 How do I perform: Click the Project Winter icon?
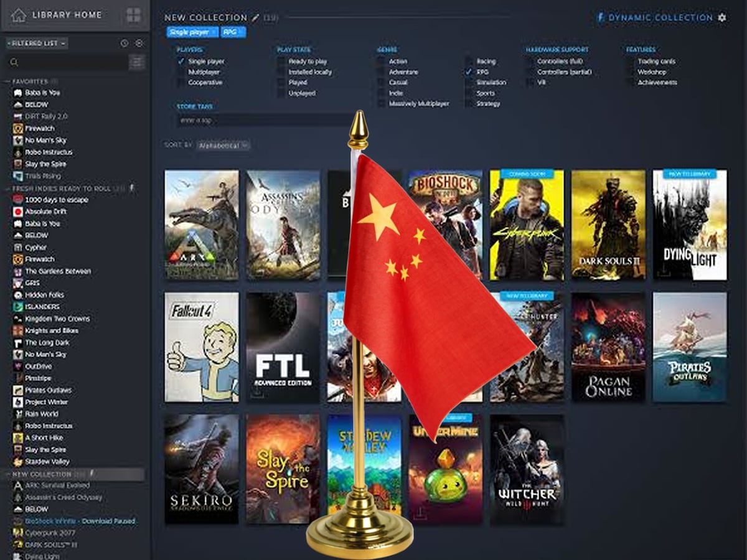(17, 402)
